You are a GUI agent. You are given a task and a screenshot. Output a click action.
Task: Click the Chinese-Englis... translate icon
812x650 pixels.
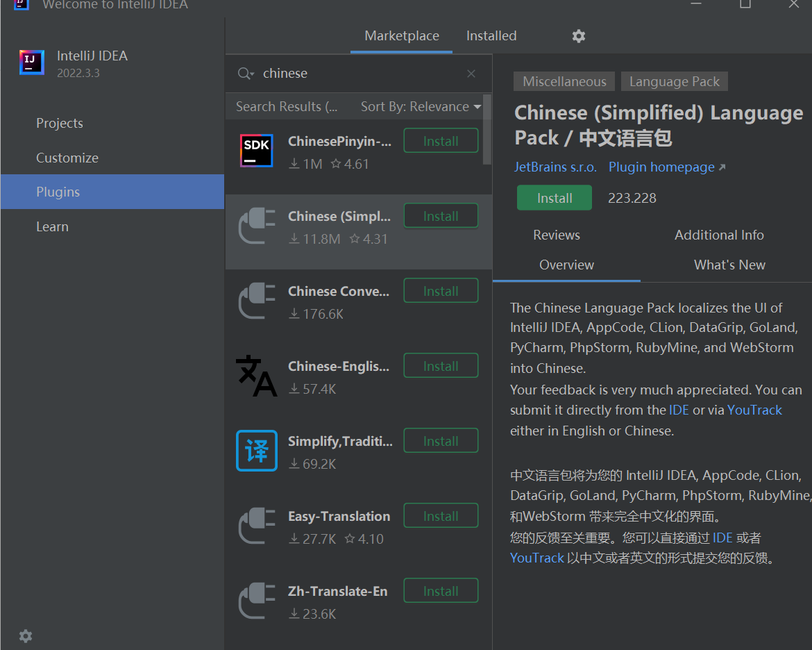pos(256,376)
